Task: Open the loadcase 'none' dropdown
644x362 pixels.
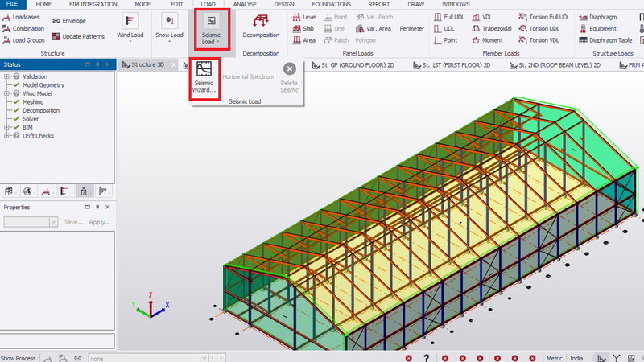Action: tap(204, 358)
